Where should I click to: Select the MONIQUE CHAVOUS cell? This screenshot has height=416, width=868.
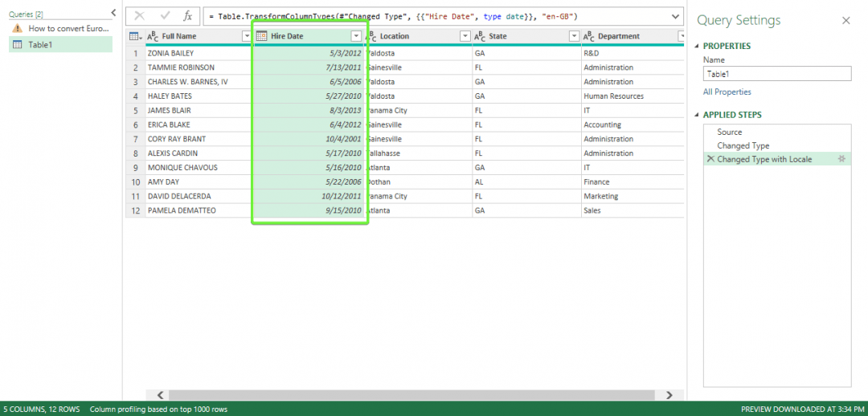click(x=199, y=168)
